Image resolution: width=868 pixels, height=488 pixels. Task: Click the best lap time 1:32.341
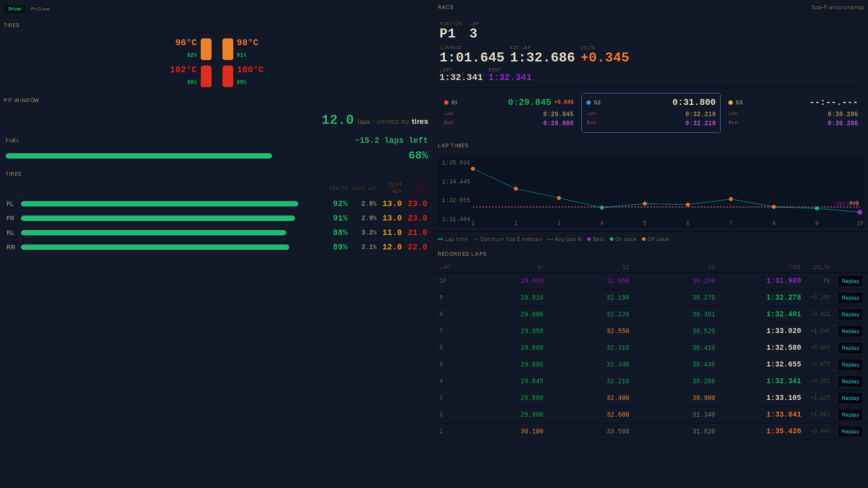(510, 77)
